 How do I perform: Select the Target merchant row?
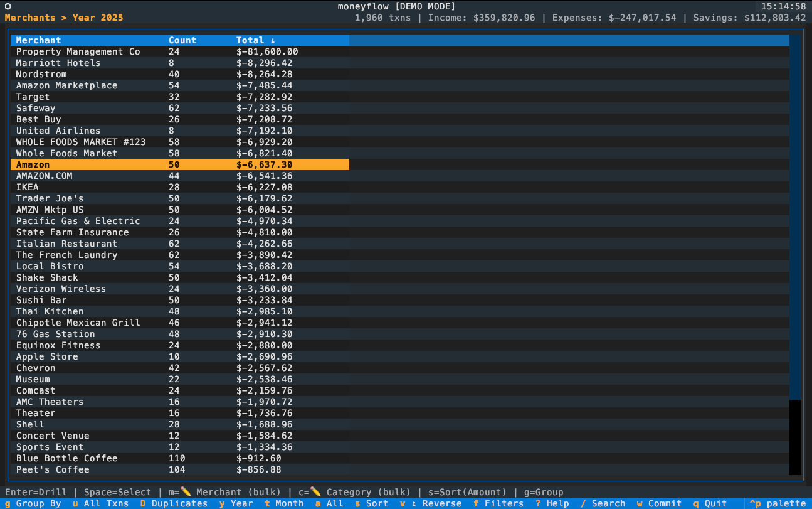pos(180,97)
